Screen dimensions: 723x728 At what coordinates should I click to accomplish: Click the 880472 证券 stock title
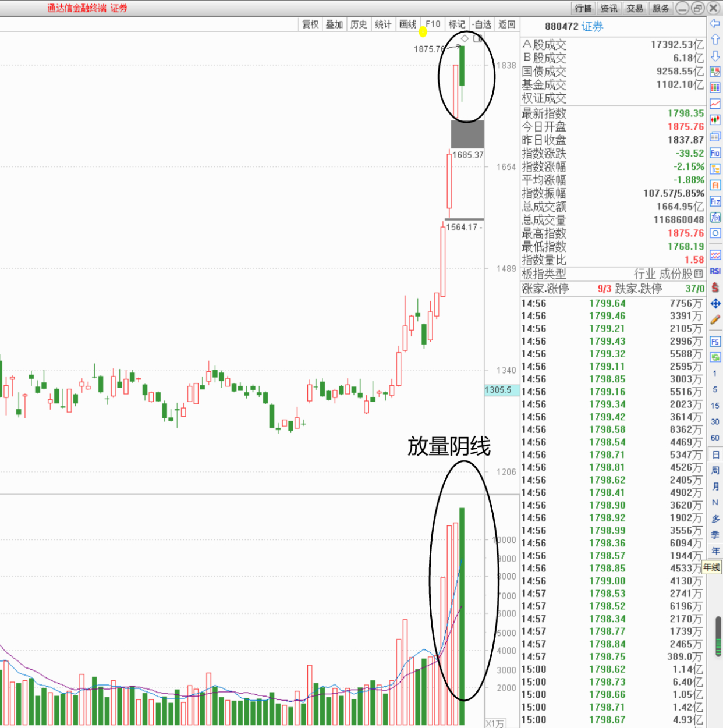(x=574, y=27)
